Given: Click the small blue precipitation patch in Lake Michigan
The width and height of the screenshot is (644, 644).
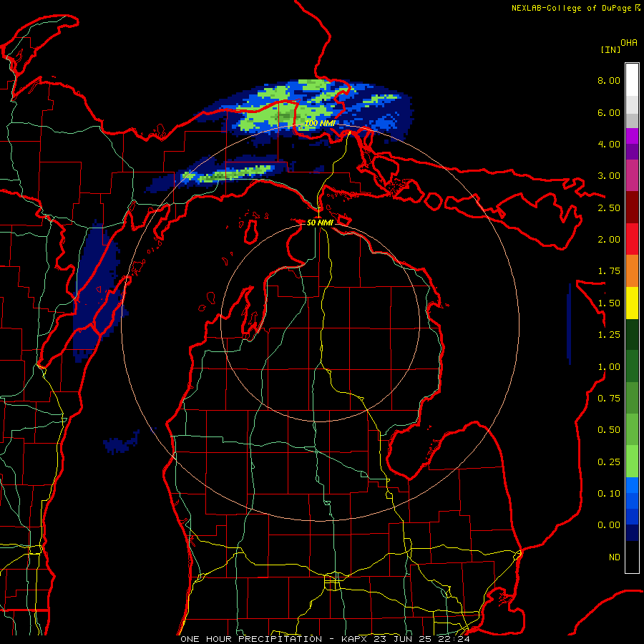Looking at the screenshot, I should pos(121,443).
